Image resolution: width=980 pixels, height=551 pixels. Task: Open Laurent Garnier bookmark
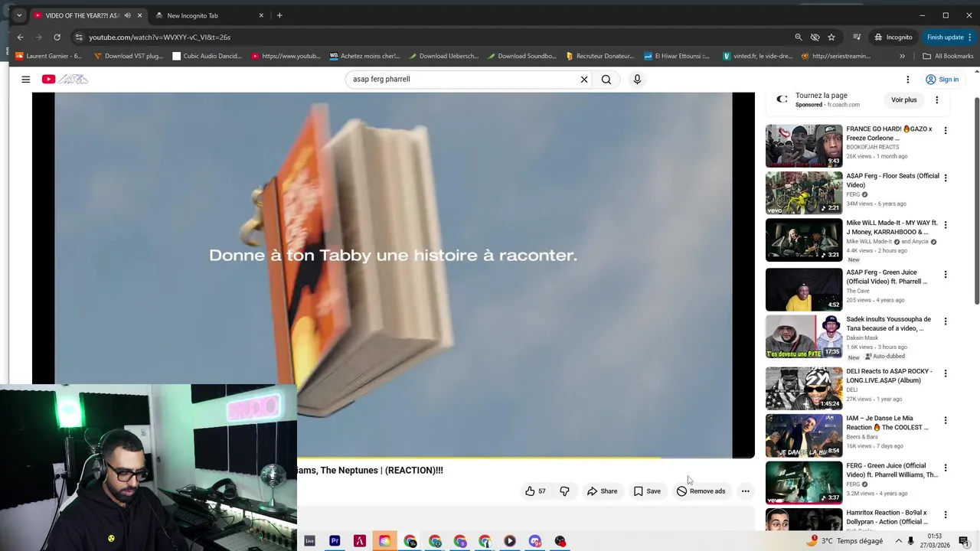coord(49,56)
